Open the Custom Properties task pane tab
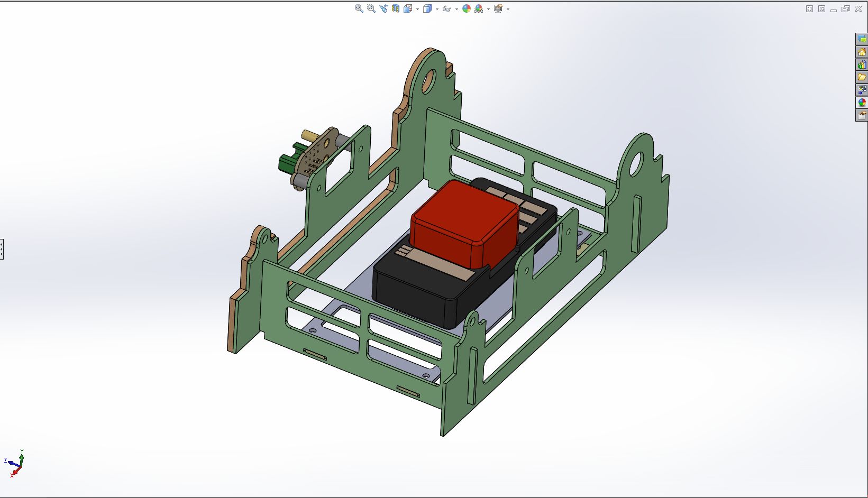The image size is (868, 498). click(862, 115)
